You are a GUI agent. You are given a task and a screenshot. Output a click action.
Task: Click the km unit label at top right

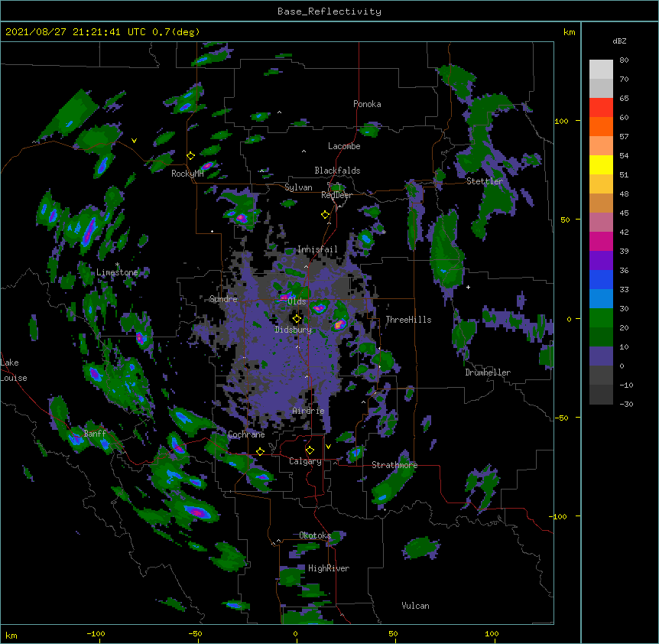(x=569, y=32)
